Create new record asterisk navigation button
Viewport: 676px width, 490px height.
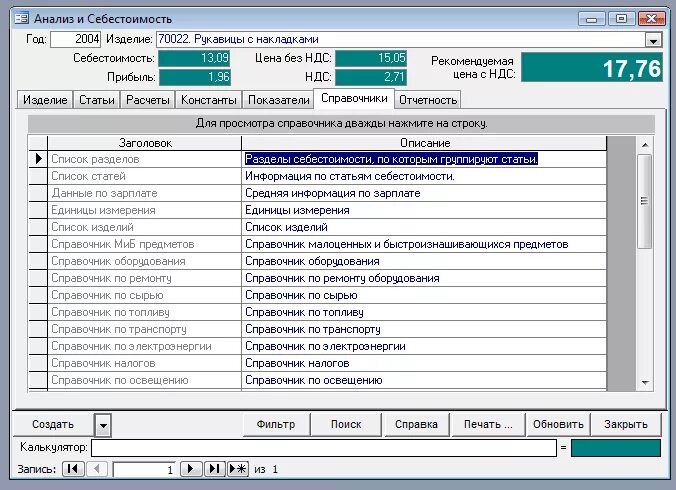click(238, 469)
